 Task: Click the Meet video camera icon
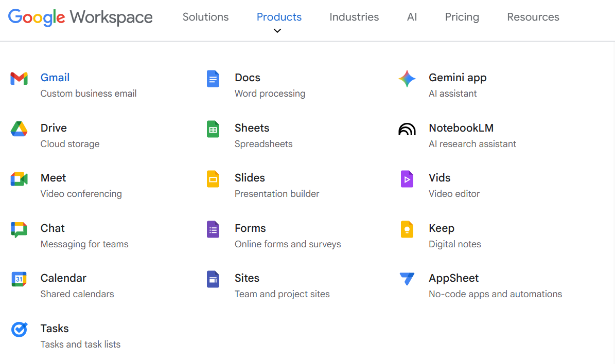click(x=19, y=179)
